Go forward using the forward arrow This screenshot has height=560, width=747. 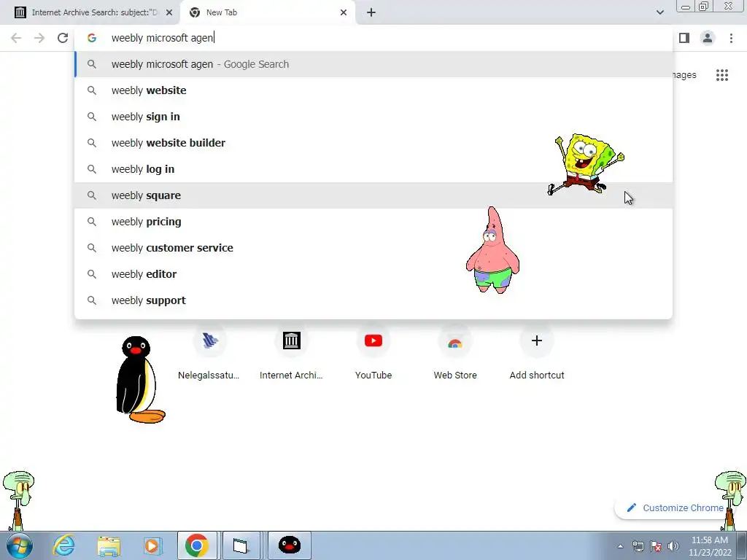[x=39, y=38]
